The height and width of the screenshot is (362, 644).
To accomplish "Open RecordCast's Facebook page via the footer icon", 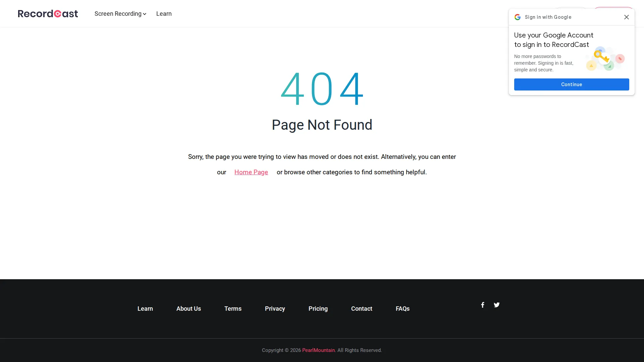I will 482,305.
